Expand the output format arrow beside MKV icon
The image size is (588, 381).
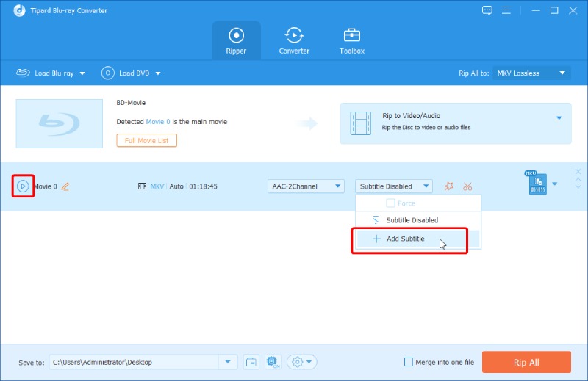coord(555,184)
